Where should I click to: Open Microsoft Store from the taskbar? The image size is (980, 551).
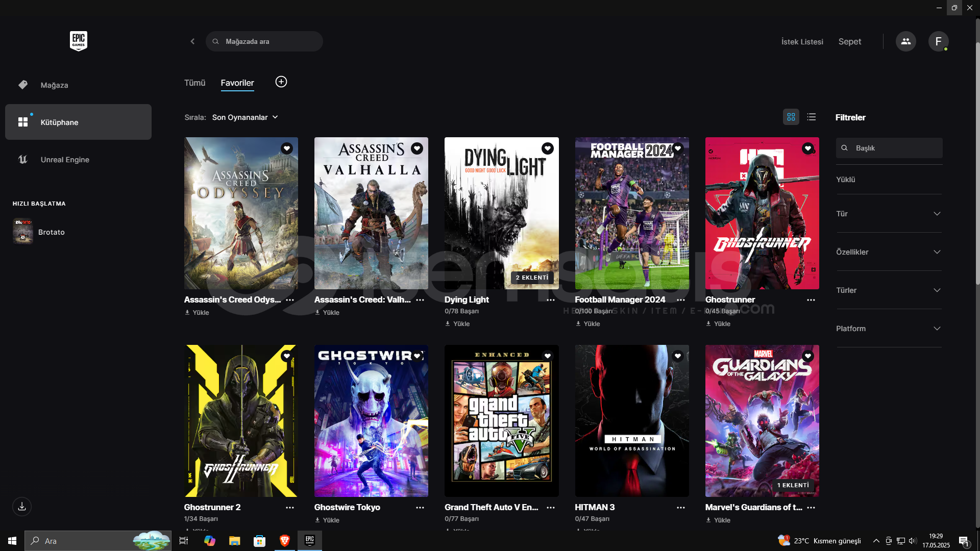point(260,541)
